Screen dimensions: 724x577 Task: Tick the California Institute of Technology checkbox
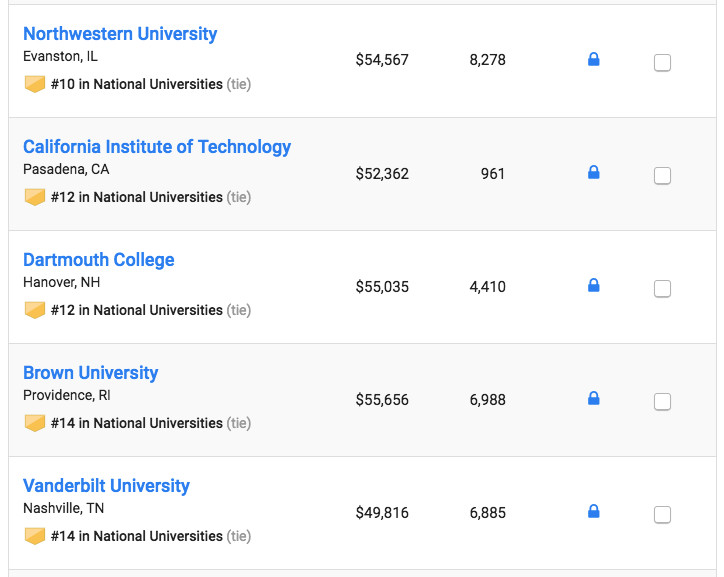point(662,176)
